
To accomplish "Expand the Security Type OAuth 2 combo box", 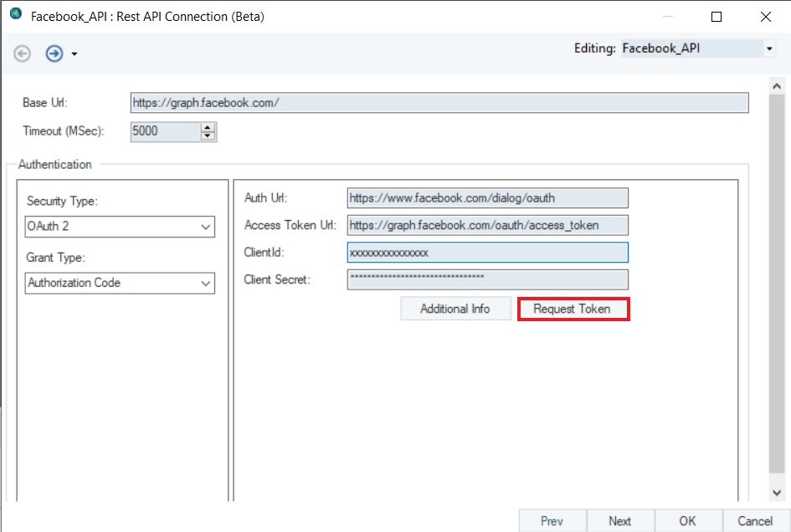I will pos(205,227).
